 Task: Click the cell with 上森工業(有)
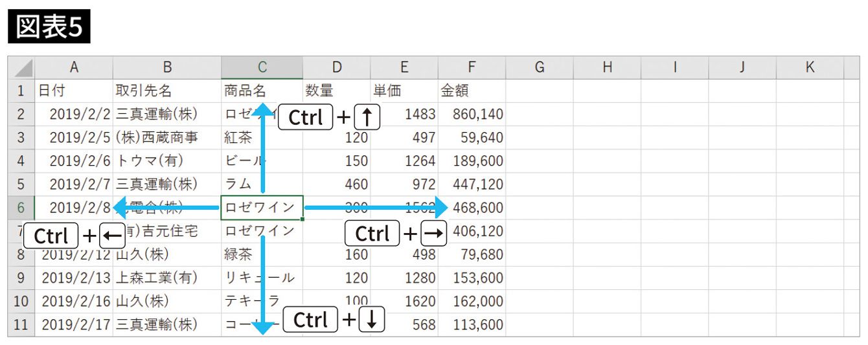(x=166, y=278)
